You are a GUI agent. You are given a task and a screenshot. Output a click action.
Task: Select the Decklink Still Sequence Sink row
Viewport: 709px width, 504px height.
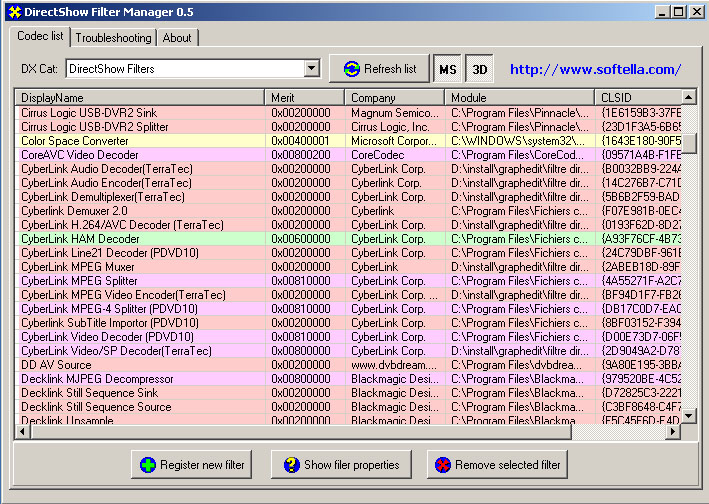[x=348, y=393]
